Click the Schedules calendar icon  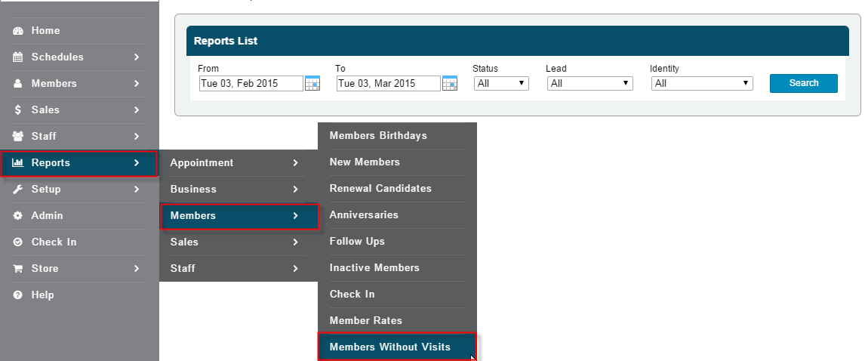click(18, 57)
